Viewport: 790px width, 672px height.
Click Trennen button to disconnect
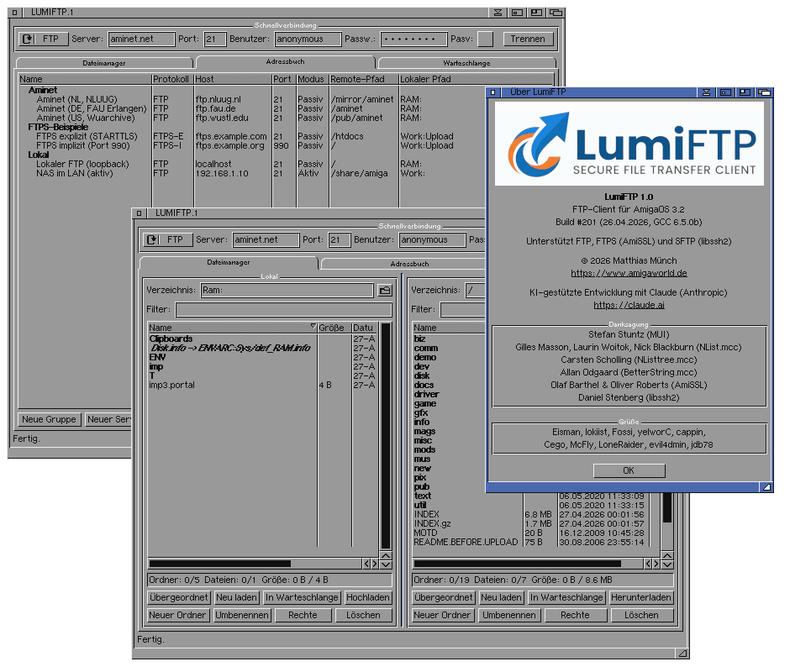click(528, 39)
